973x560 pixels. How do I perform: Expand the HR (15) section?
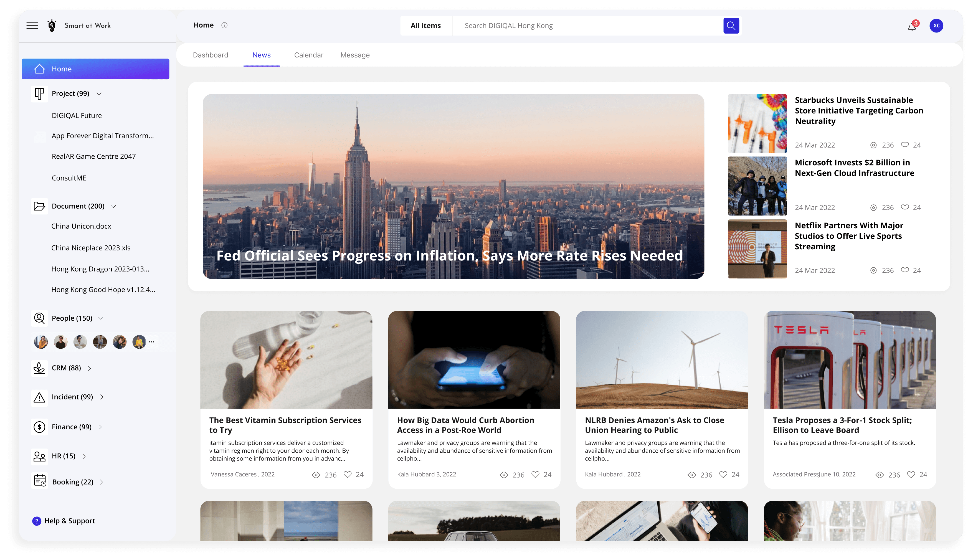coord(84,457)
